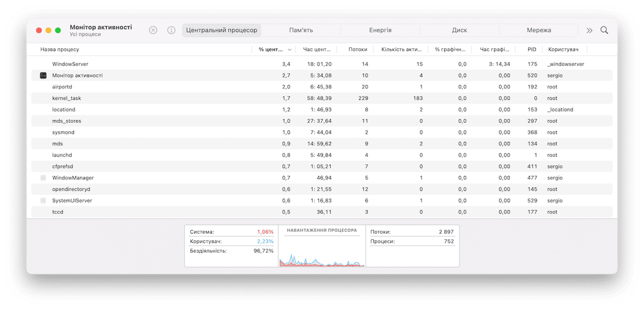The width and height of the screenshot is (644, 309).
Task: Select the WindowServer process row
Action: (x=322, y=64)
